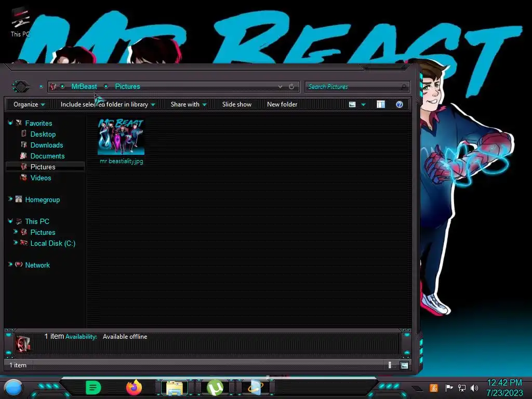This screenshot has width=532, height=399.
Task: Click the back navigation button in Explorer
Action: coord(21,87)
